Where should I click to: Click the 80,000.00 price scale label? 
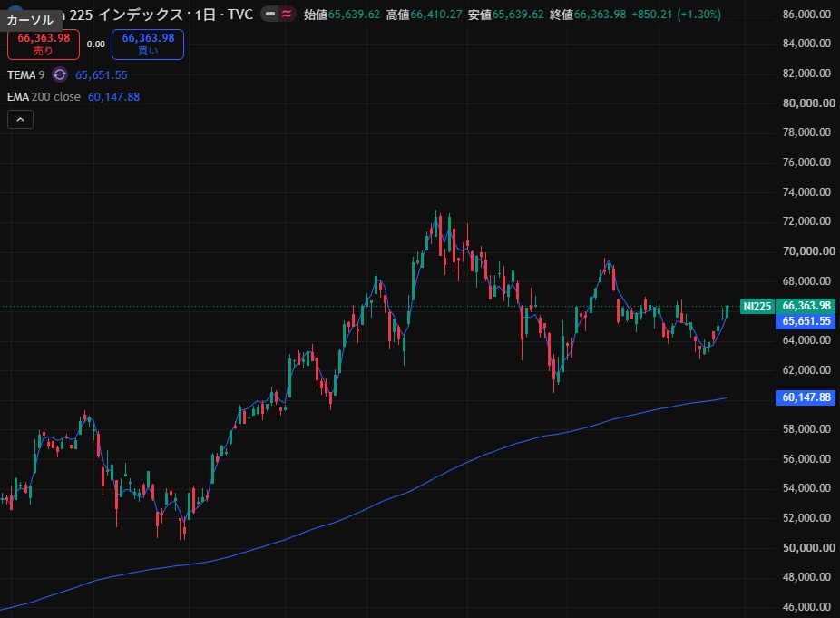pos(808,103)
